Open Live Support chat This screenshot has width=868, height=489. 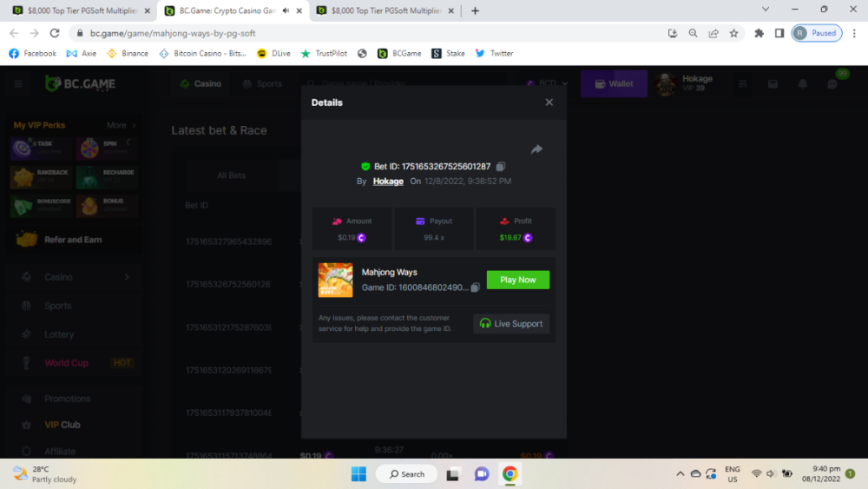point(511,324)
